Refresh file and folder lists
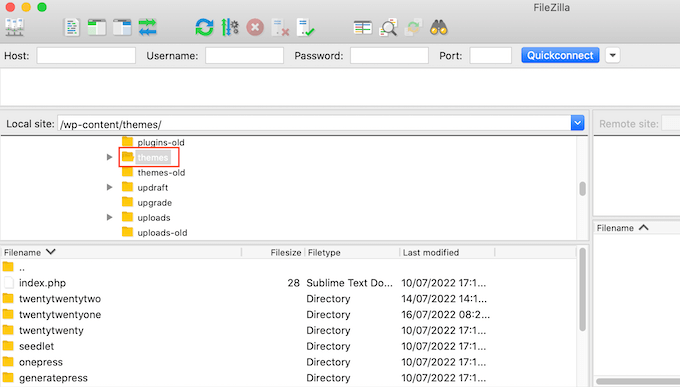 tap(204, 28)
